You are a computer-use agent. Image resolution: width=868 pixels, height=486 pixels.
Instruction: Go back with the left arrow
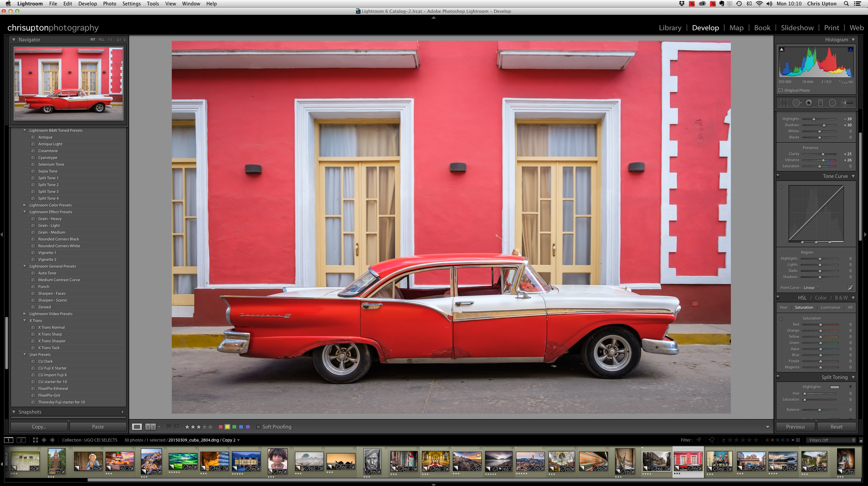click(44, 440)
